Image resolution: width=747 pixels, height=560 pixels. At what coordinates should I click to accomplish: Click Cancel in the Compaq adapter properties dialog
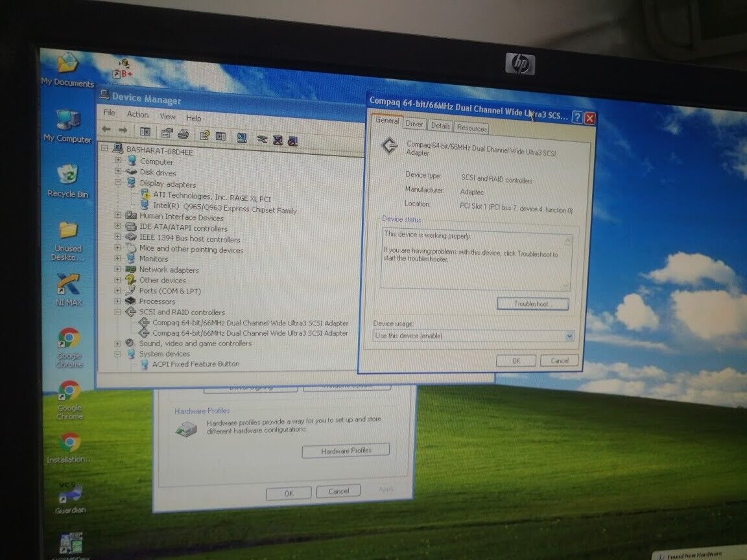(560, 360)
